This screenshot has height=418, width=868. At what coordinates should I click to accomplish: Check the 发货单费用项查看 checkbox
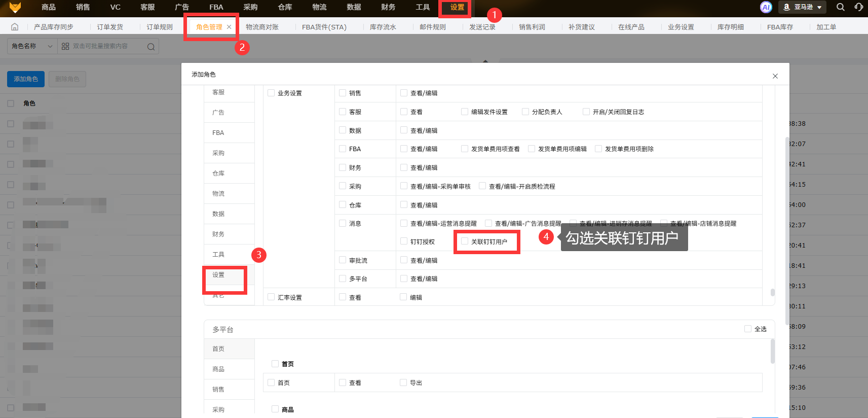[465, 149]
